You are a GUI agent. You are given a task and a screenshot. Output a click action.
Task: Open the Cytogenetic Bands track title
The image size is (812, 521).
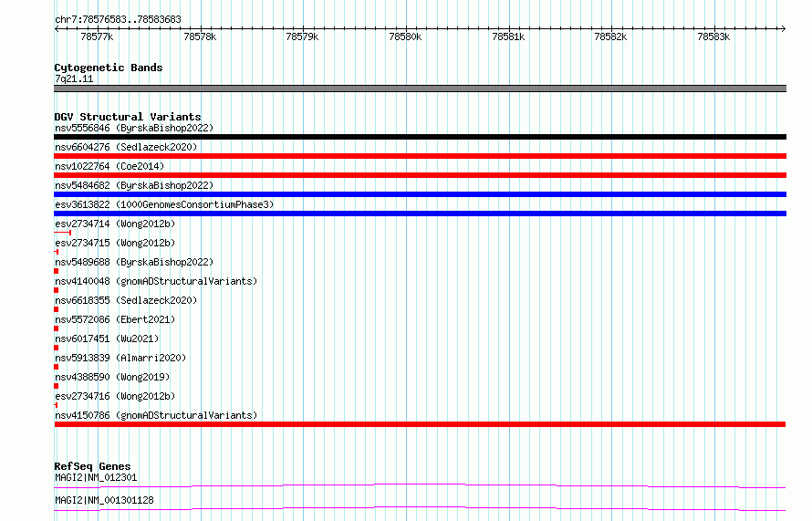109,68
